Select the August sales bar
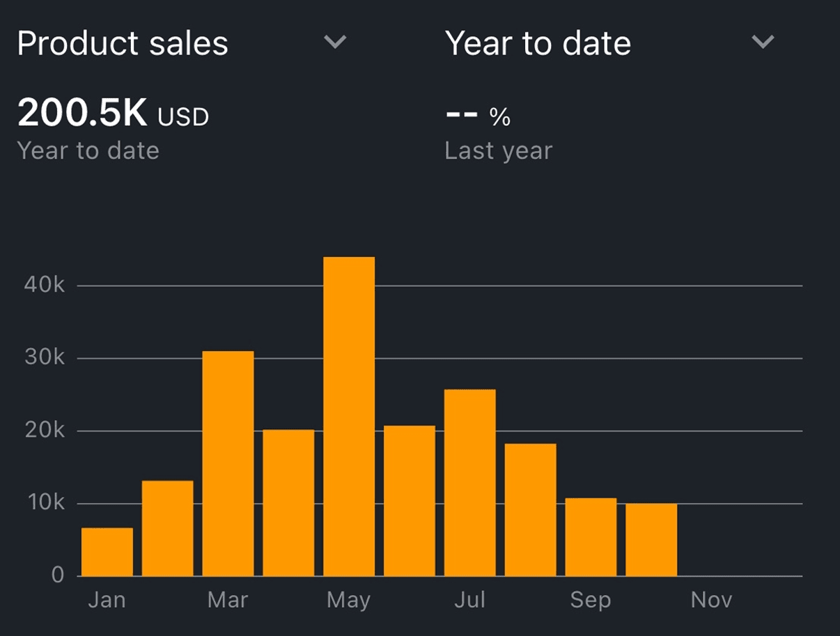This screenshot has width=840, height=636. [531, 509]
